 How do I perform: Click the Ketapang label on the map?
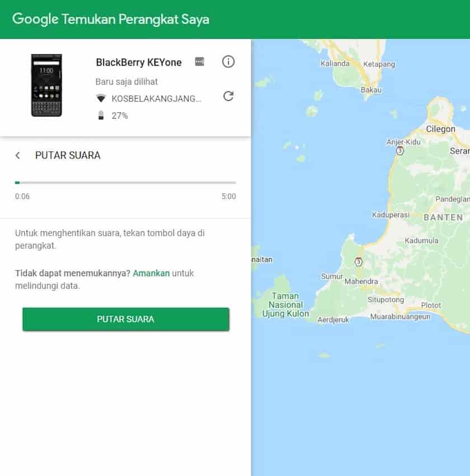coord(379,64)
